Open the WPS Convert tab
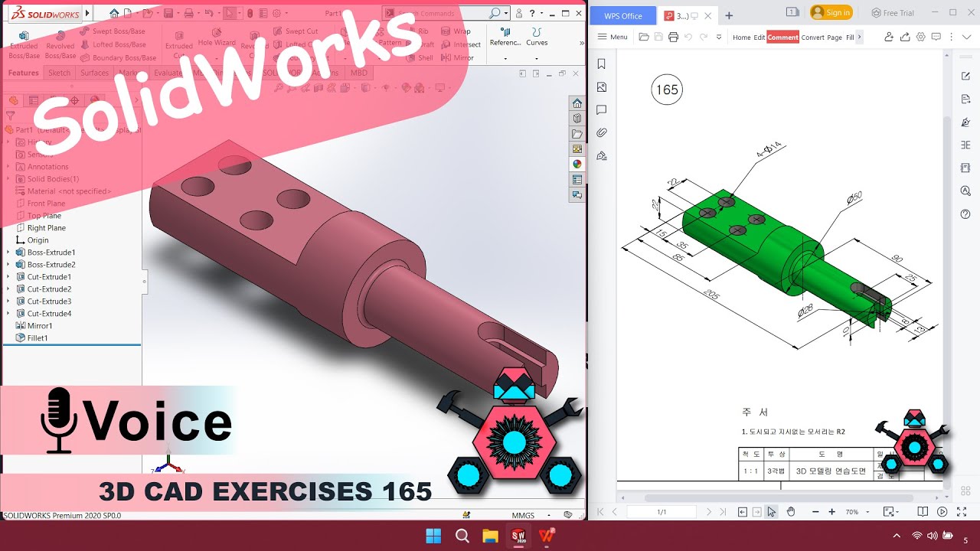980x551 pixels. click(812, 37)
